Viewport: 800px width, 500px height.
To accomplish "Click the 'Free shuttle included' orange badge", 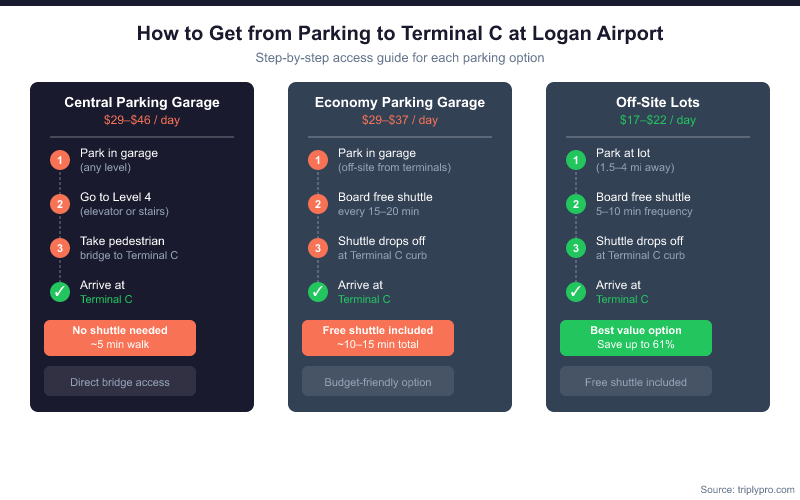I will [378, 338].
